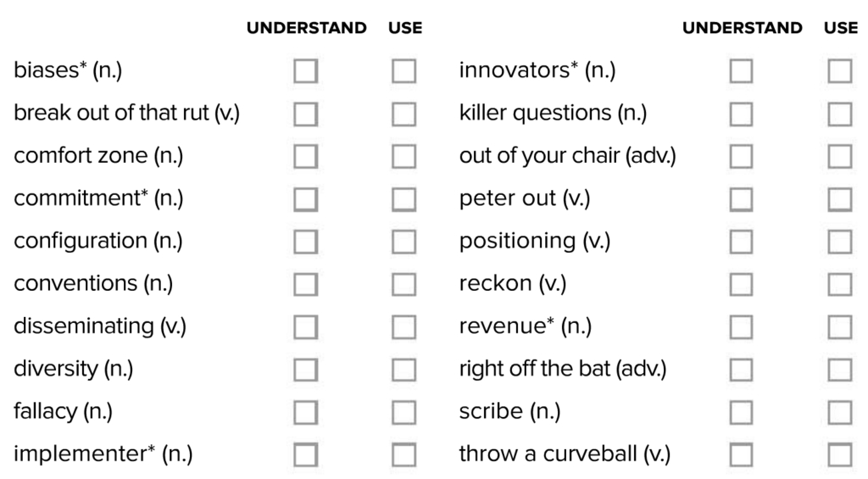The width and height of the screenshot is (868, 479).
Task: Check Understand for revenue
Action: pyautogui.click(x=741, y=326)
